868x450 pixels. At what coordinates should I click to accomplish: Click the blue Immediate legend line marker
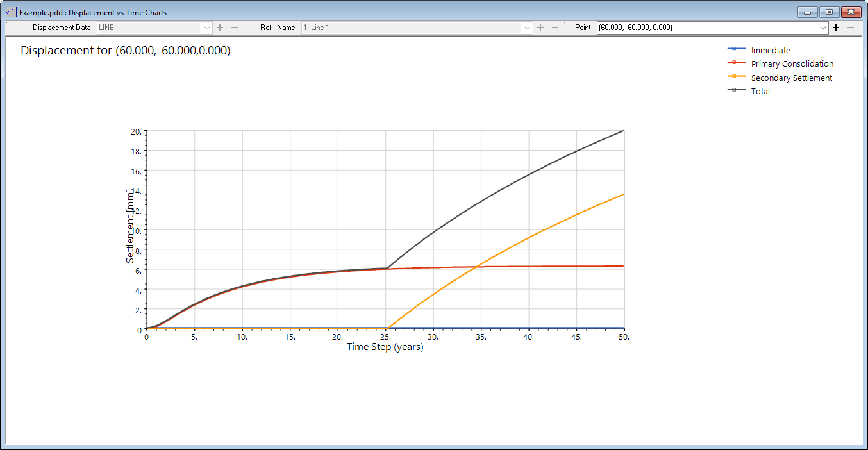click(736, 50)
